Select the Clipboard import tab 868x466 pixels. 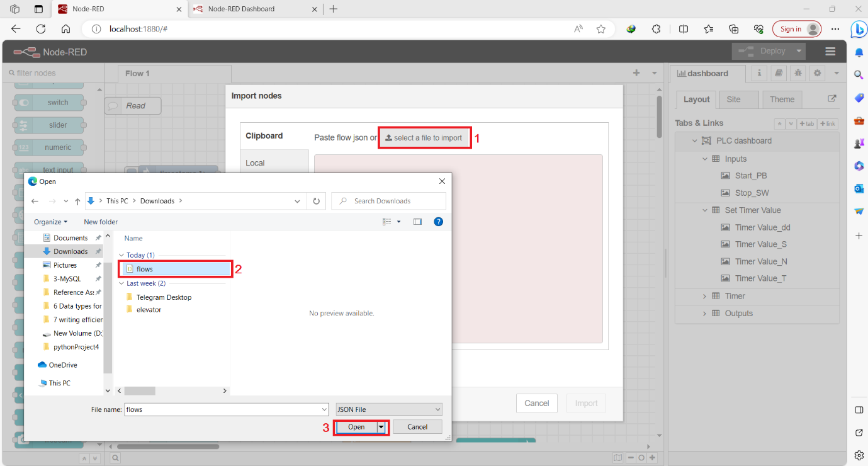pyautogui.click(x=274, y=136)
